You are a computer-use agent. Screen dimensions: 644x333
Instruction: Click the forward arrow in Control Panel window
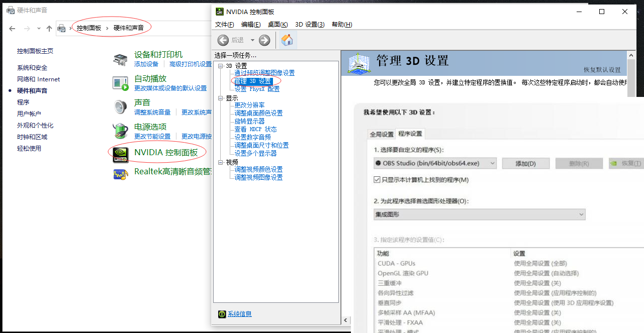click(x=27, y=29)
